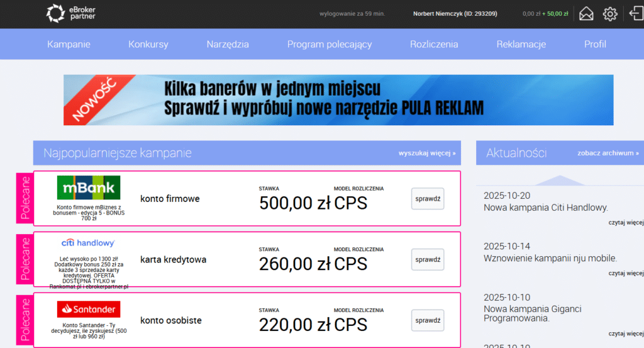Click zobacz archiwum link
The image size is (644, 348).
tap(608, 154)
